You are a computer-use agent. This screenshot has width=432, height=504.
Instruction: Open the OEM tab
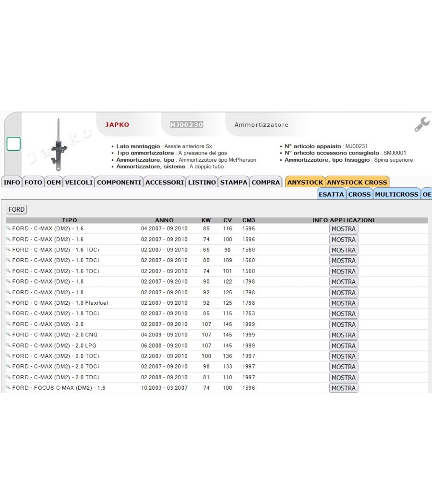(x=53, y=182)
